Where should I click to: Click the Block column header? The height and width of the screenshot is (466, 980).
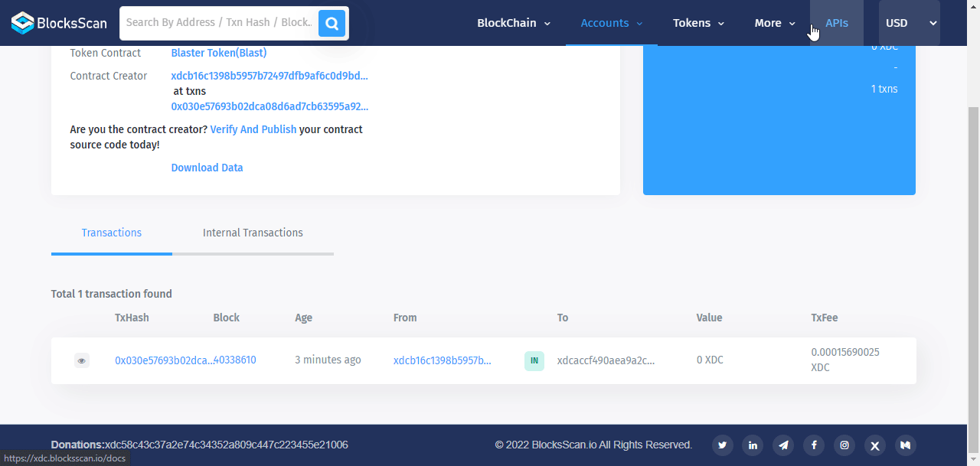pyautogui.click(x=227, y=318)
